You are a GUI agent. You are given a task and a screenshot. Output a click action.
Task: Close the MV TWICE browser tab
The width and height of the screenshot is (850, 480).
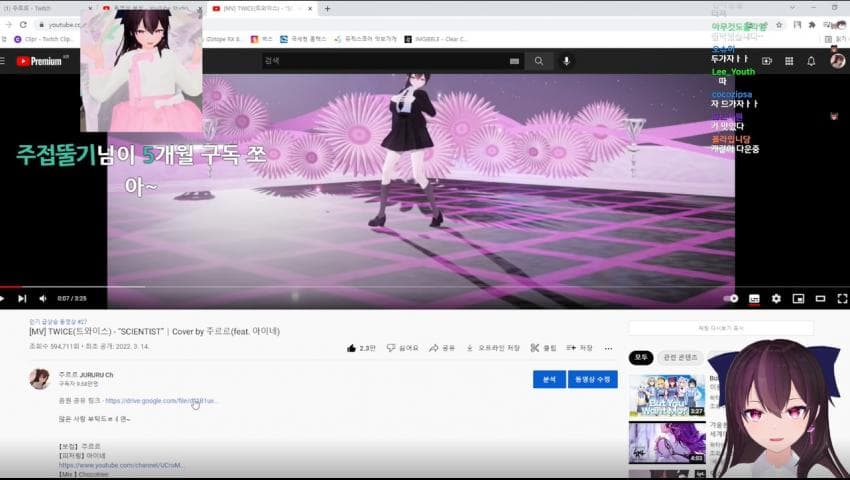point(310,9)
